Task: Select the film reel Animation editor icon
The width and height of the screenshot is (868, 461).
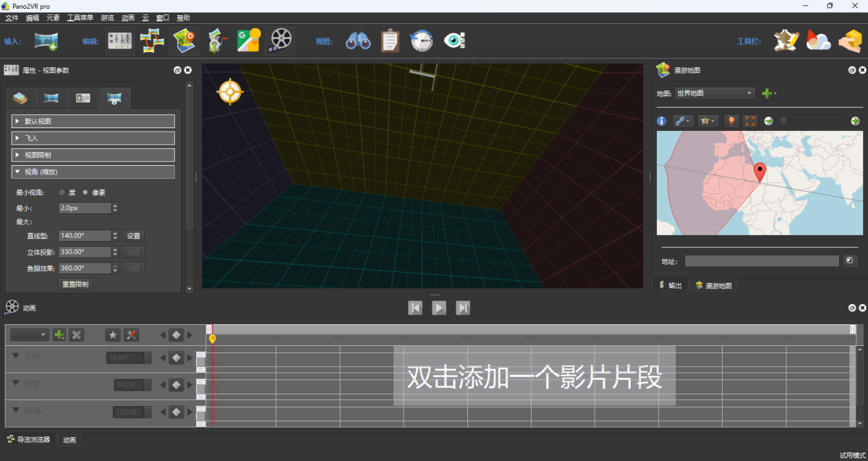Action: coord(280,41)
